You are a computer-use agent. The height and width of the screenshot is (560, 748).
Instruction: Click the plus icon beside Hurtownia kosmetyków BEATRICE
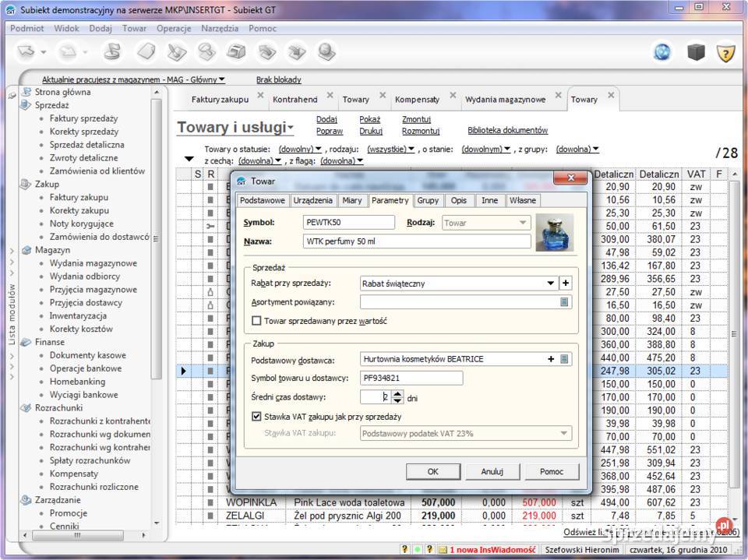tap(551, 359)
